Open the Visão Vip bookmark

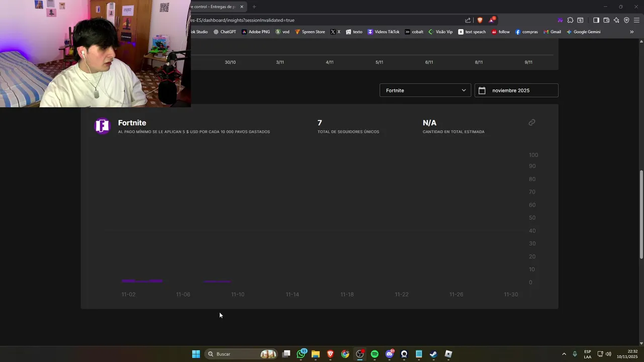440,32
